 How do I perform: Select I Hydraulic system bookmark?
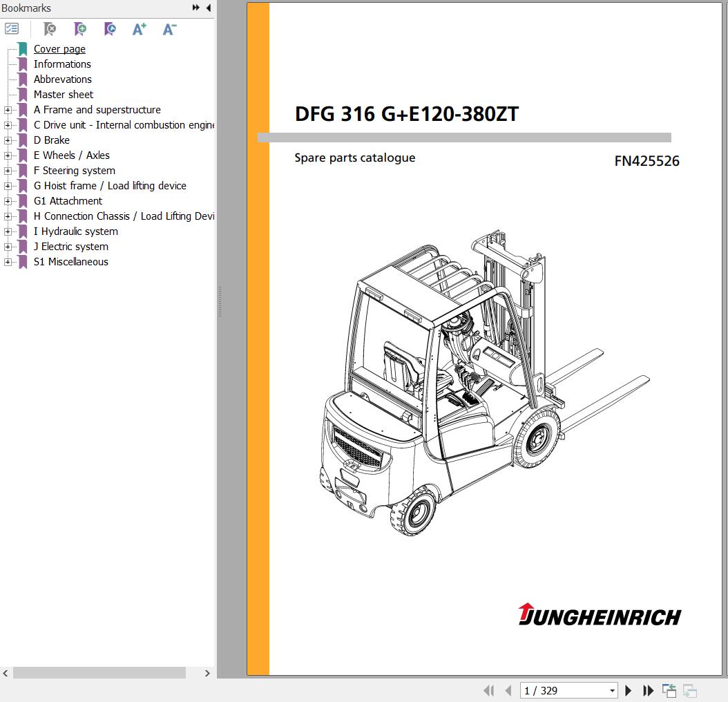(76, 231)
